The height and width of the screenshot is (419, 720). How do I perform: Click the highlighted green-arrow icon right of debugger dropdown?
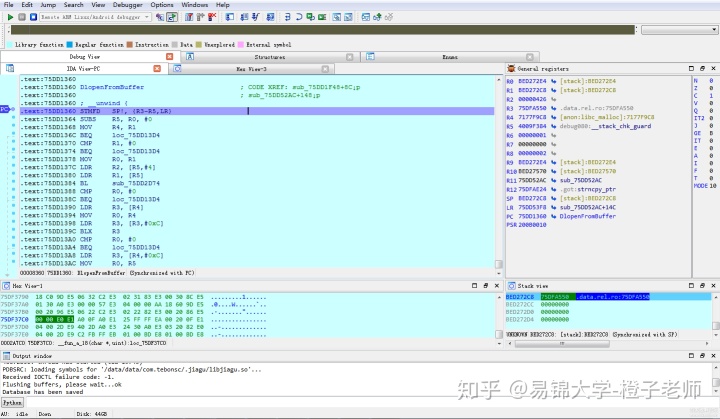click(x=172, y=17)
